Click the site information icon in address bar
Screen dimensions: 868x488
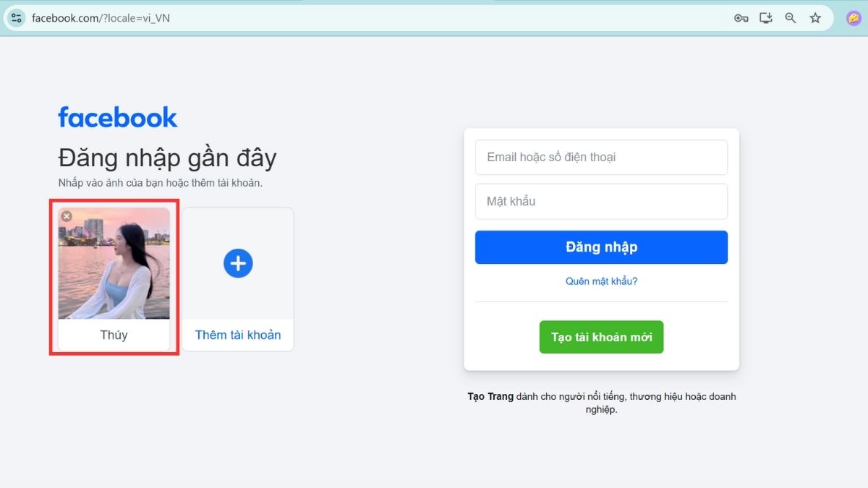[17, 18]
